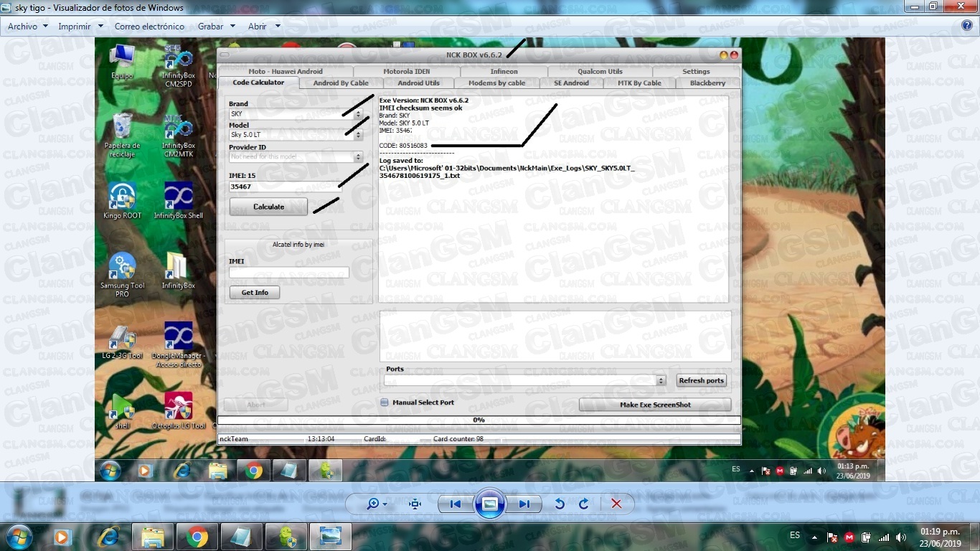Open Papelera de reciclaje icon
Screen dimensions: 980x551
(x=122, y=135)
